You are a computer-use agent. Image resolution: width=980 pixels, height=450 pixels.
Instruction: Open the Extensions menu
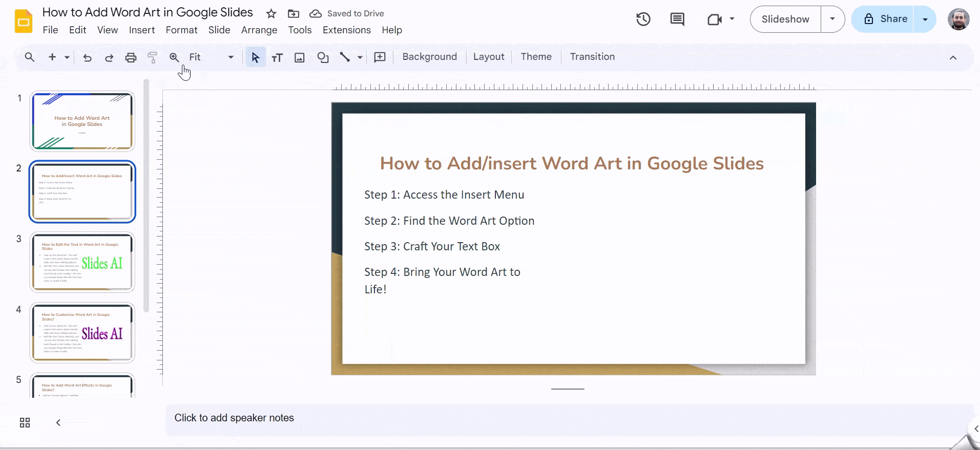[347, 30]
